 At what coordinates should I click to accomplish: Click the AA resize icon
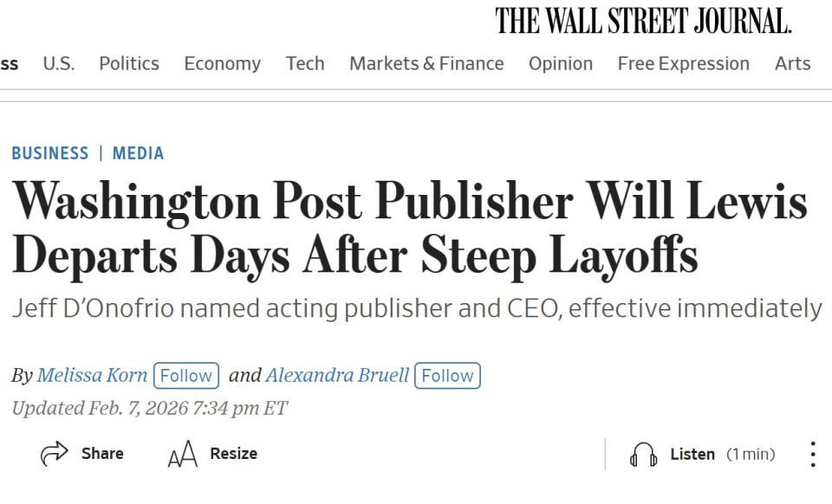point(183,453)
